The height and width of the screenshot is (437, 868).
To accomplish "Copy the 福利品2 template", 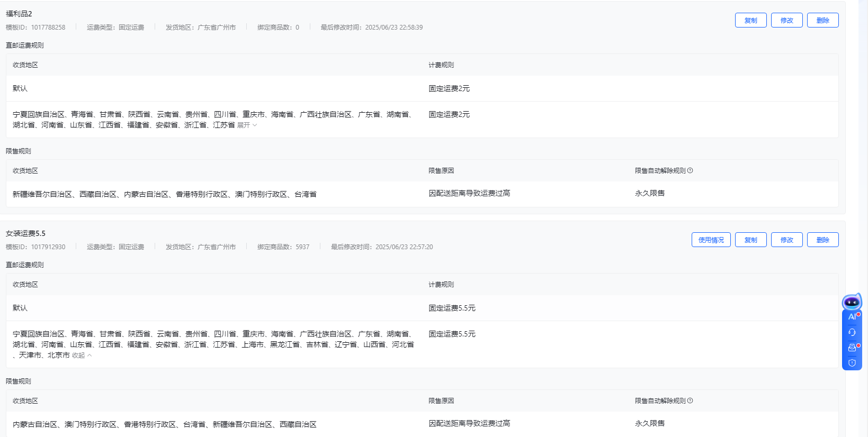I will (750, 20).
